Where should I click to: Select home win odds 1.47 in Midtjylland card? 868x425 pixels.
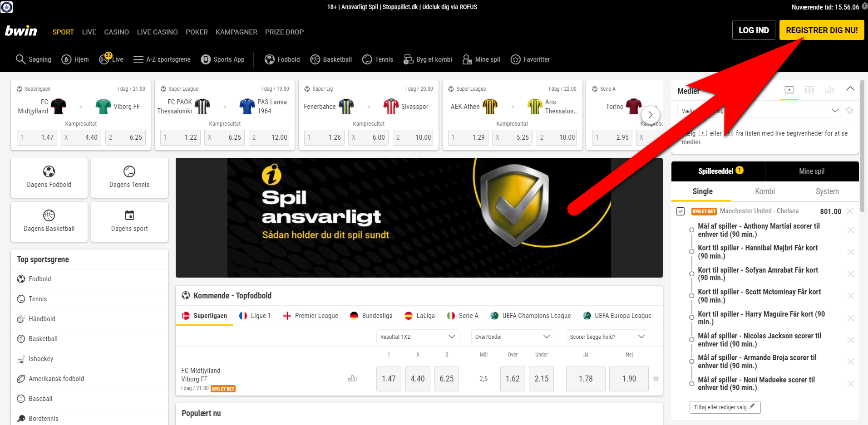click(x=37, y=137)
